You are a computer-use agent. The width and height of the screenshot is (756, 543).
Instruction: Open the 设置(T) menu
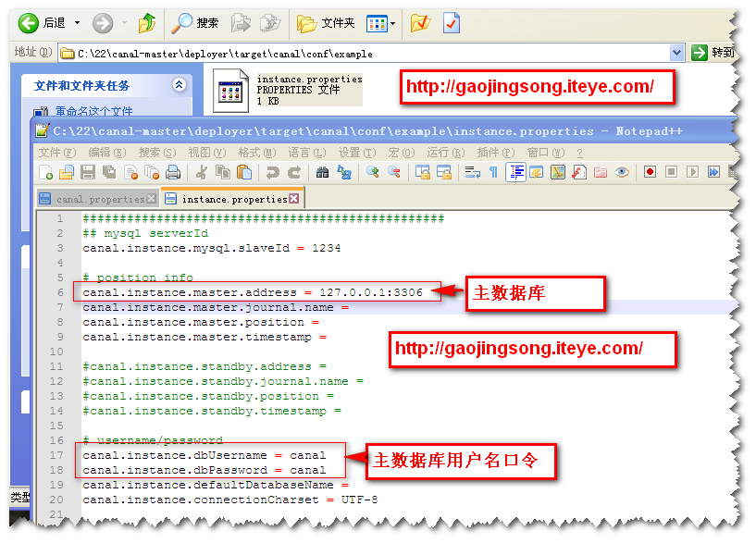(357, 153)
